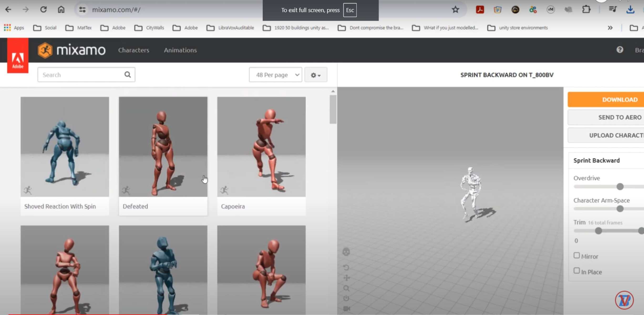Select the pan move arrows icon
The height and width of the screenshot is (315, 644).
(x=347, y=278)
